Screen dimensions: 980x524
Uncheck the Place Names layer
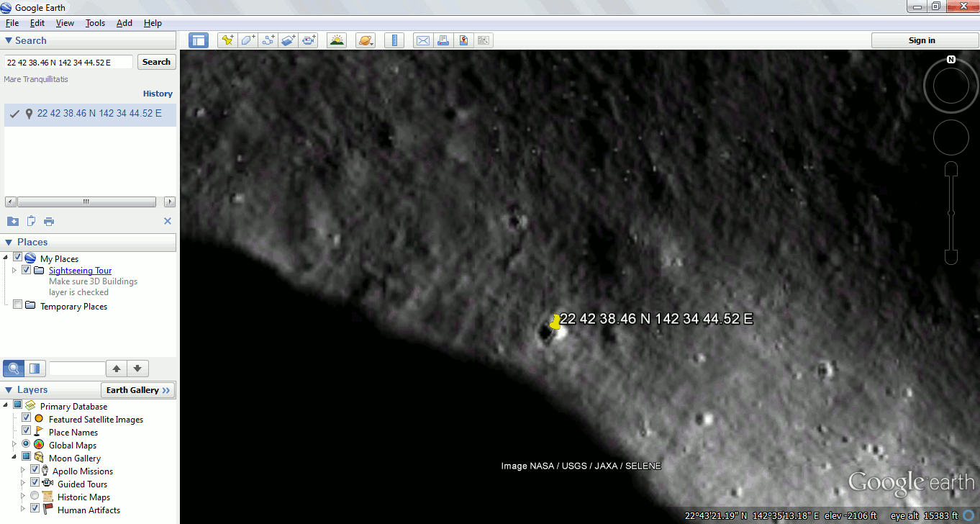click(27, 431)
